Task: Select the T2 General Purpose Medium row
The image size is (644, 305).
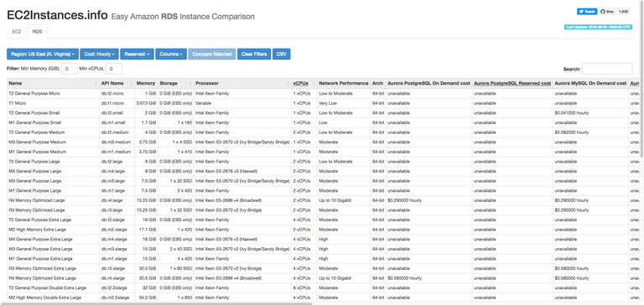Action: coord(322,132)
